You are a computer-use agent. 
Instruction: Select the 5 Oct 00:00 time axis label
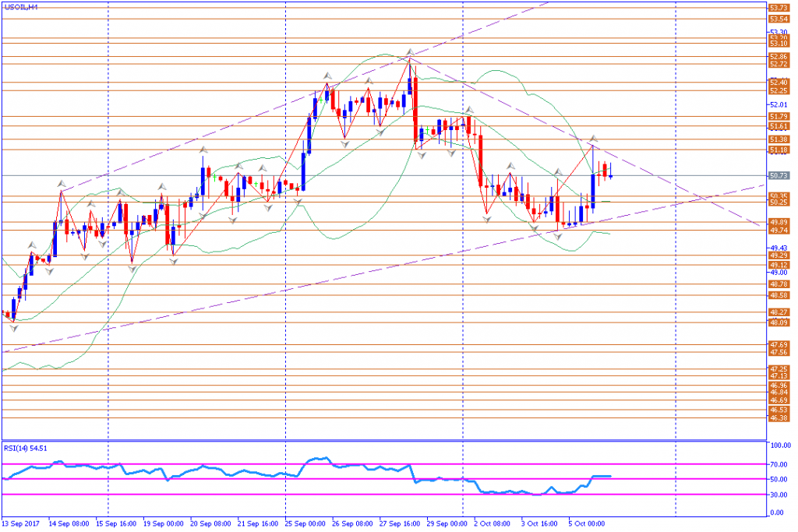click(x=586, y=523)
